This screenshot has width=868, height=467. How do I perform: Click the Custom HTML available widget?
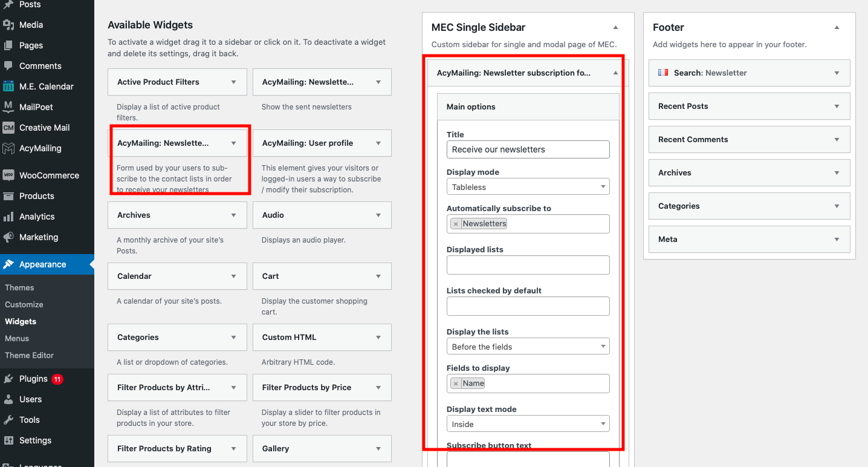pyautogui.click(x=322, y=337)
